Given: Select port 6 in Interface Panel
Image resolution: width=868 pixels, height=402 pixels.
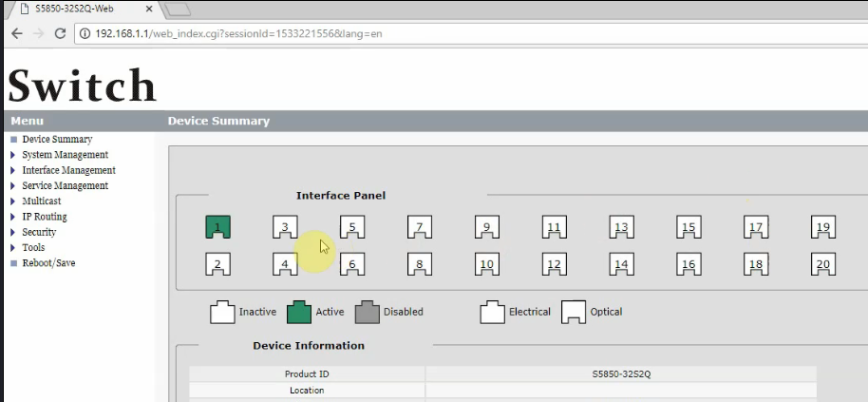Looking at the screenshot, I should (352, 265).
